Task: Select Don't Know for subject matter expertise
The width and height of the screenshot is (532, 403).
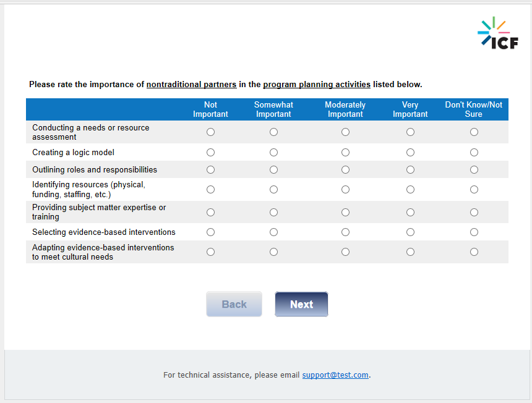Action: (x=474, y=213)
